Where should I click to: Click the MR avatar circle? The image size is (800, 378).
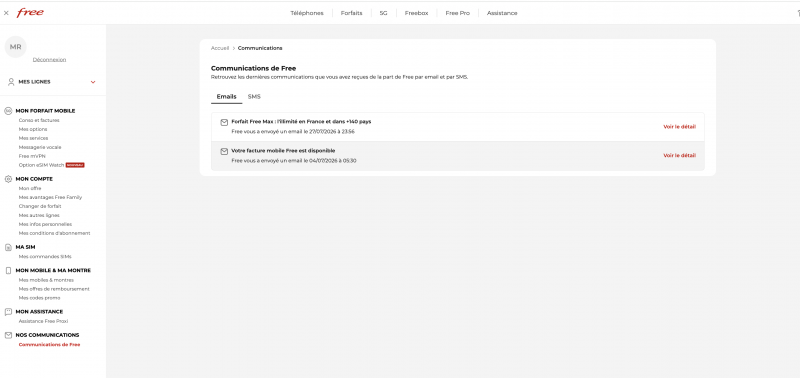coord(15,47)
